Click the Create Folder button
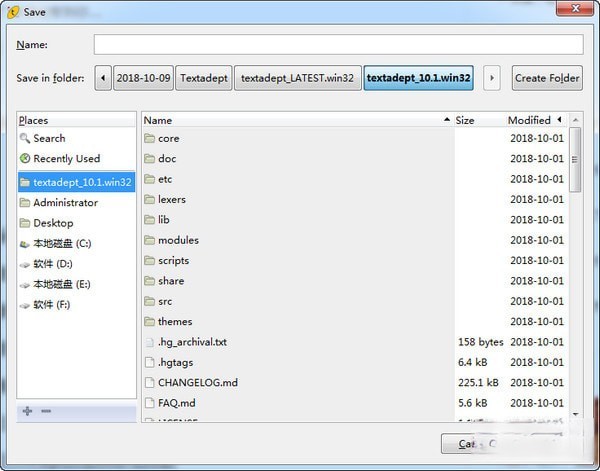Screen dimensions: 600x471 pyautogui.click(x=547, y=78)
